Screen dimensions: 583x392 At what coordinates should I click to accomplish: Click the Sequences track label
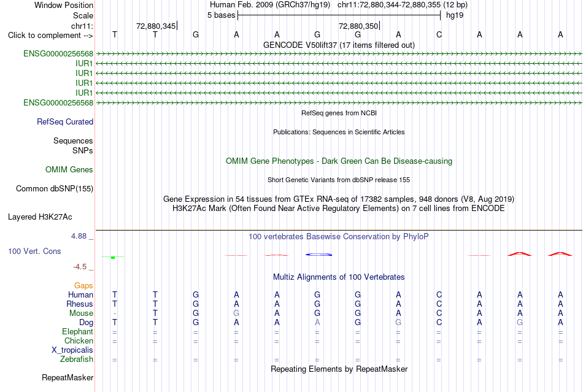(73, 141)
